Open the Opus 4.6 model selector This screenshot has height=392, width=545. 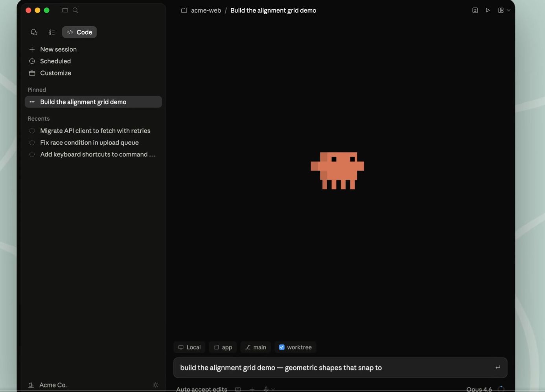click(x=479, y=389)
